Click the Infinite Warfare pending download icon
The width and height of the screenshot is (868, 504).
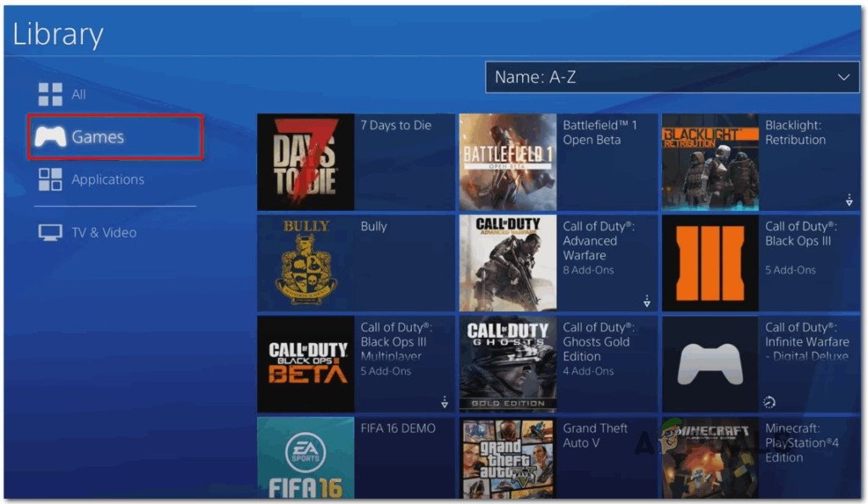click(x=770, y=402)
